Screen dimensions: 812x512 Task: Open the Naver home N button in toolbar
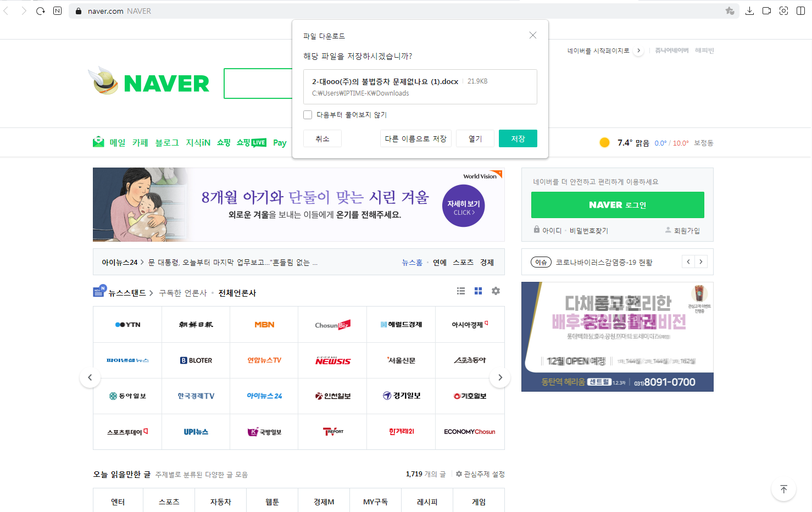click(58, 11)
